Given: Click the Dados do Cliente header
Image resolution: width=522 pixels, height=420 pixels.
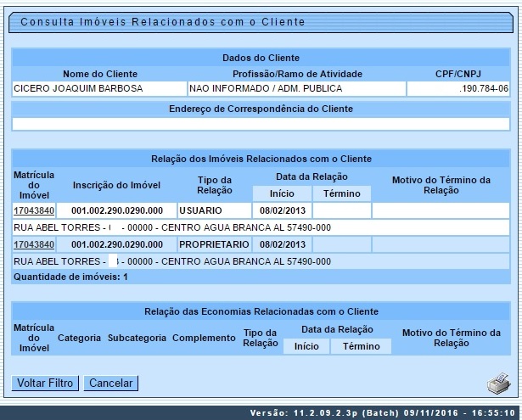Looking at the screenshot, I should tap(261, 58).
